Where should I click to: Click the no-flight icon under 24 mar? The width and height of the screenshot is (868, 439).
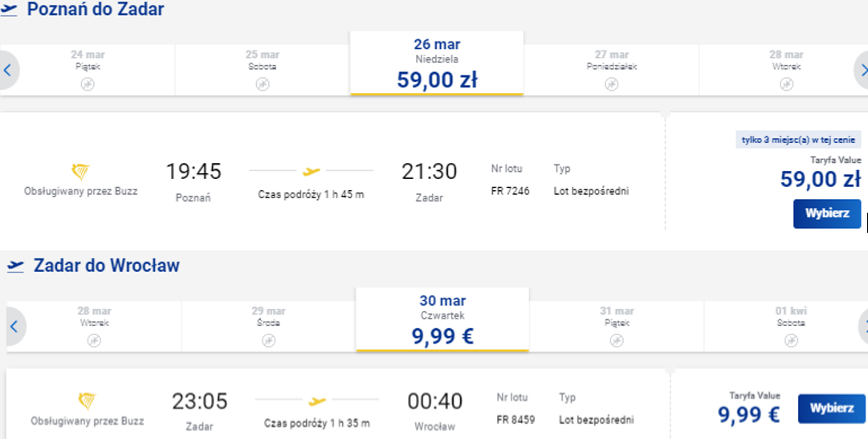coord(88,84)
